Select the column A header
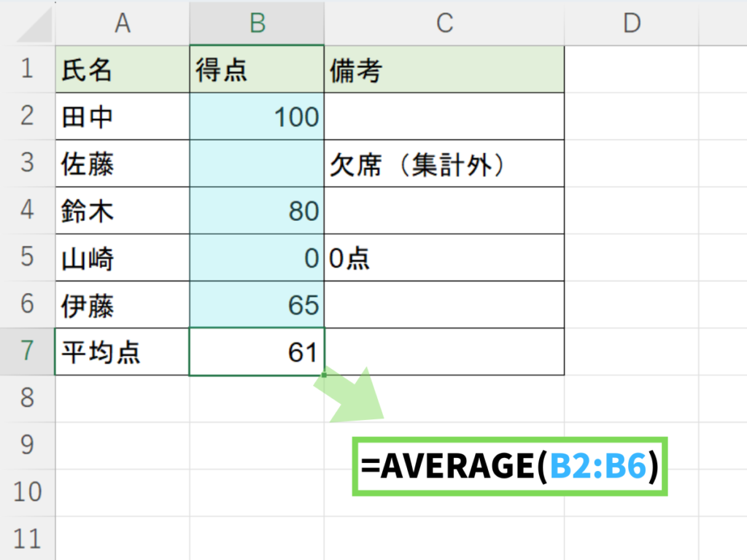747x560 pixels. click(123, 23)
